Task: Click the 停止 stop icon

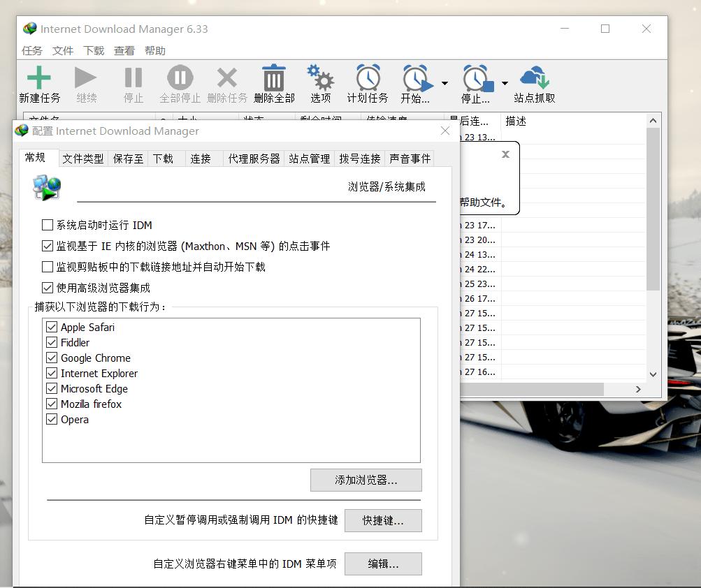Action: [133, 77]
